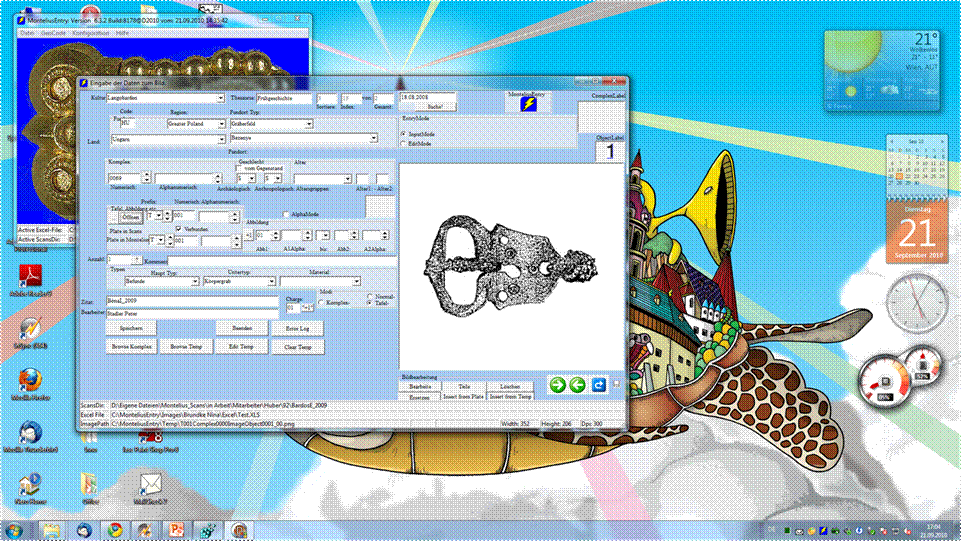This screenshot has height=541, width=961.
Task: Click into the Bearbeiter text field
Action: pos(192,313)
